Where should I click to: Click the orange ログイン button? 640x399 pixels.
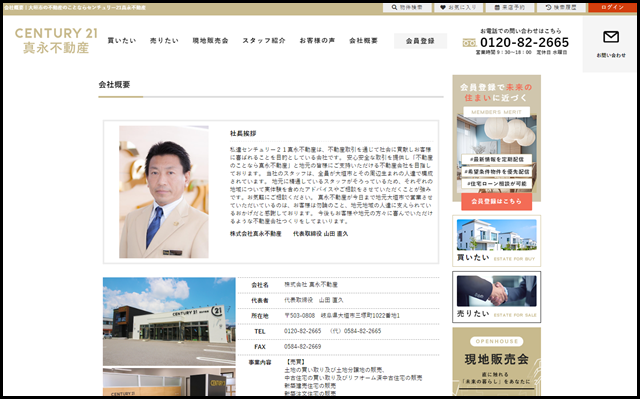pyautogui.click(x=612, y=7)
